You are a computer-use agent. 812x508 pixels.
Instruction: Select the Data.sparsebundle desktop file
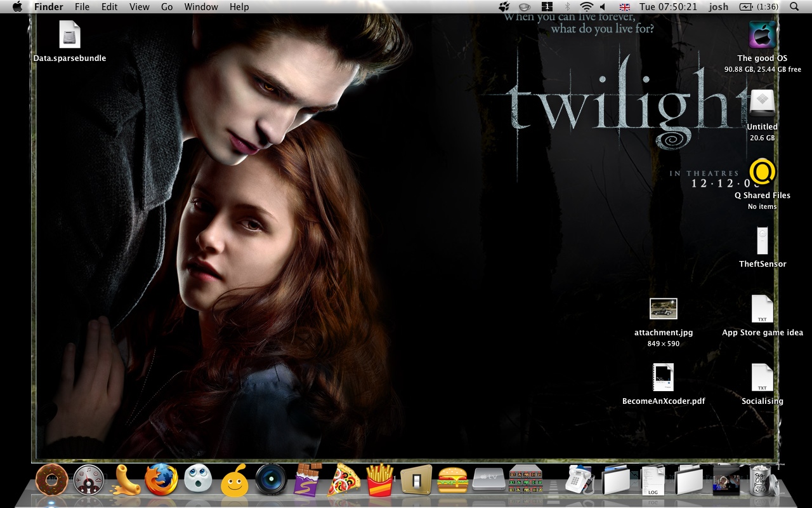(70, 34)
